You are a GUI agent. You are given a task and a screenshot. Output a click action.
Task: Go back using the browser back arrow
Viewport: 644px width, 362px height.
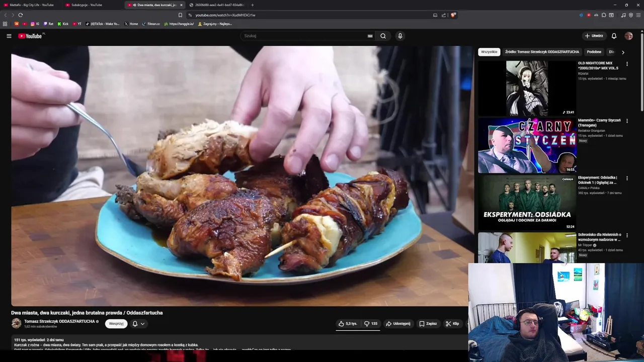tap(6, 15)
